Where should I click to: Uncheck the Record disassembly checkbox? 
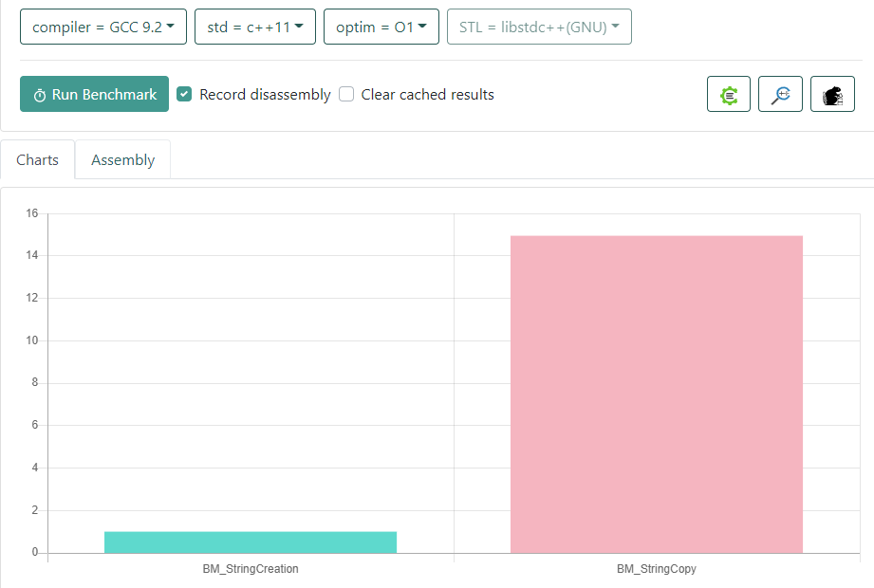point(185,94)
